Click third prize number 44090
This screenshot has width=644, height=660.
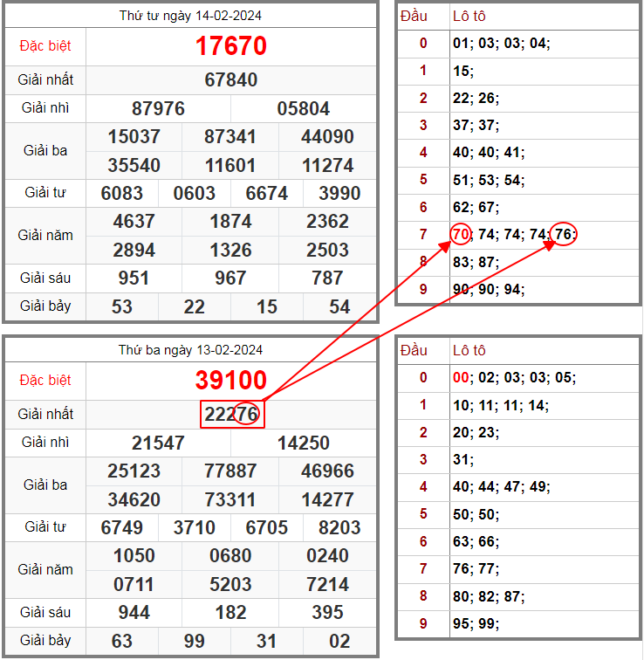(327, 137)
